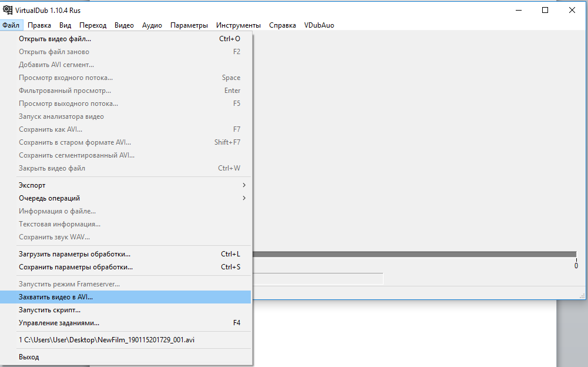Screen dimensions: 588x367
Task: Click the frame position field below timeline
Action: tap(318, 278)
